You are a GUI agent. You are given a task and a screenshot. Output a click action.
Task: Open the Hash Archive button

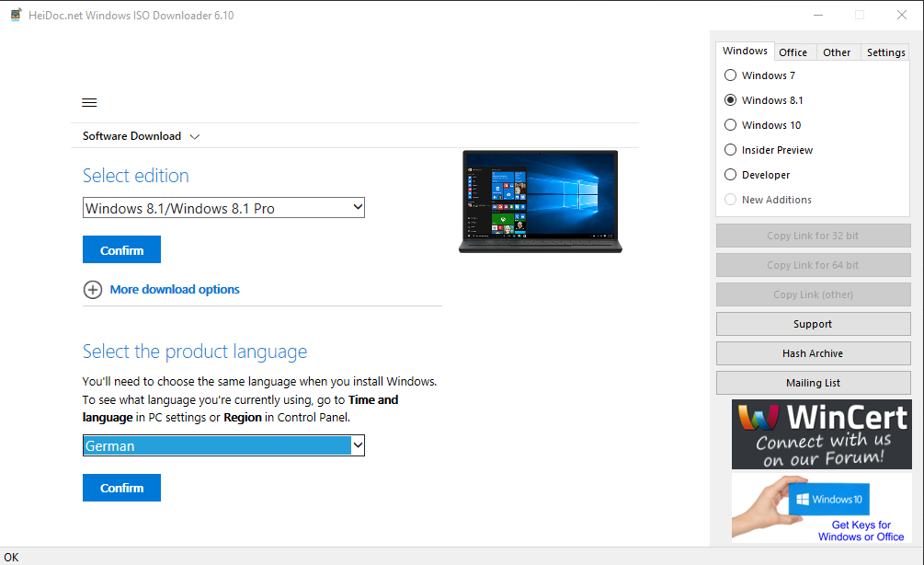pos(814,353)
